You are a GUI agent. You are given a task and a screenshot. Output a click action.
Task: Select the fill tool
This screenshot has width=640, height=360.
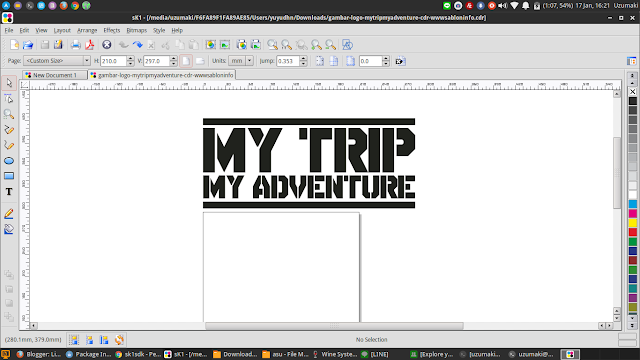[9, 229]
